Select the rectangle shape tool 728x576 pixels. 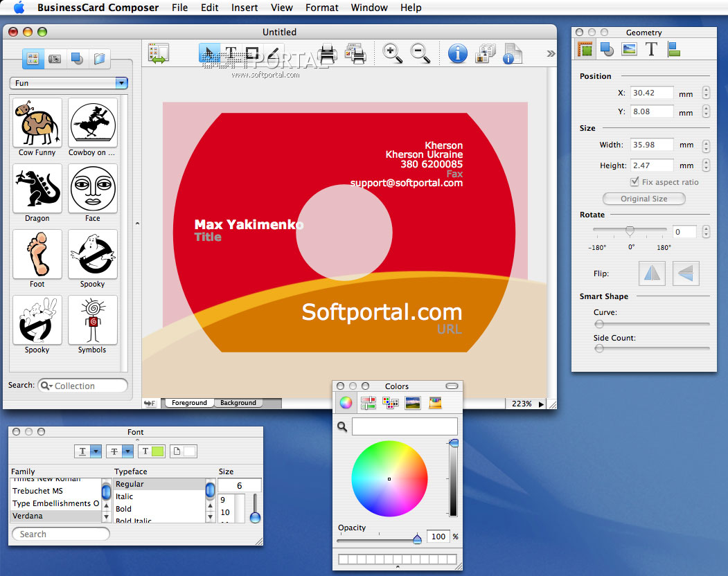click(x=251, y=53)
